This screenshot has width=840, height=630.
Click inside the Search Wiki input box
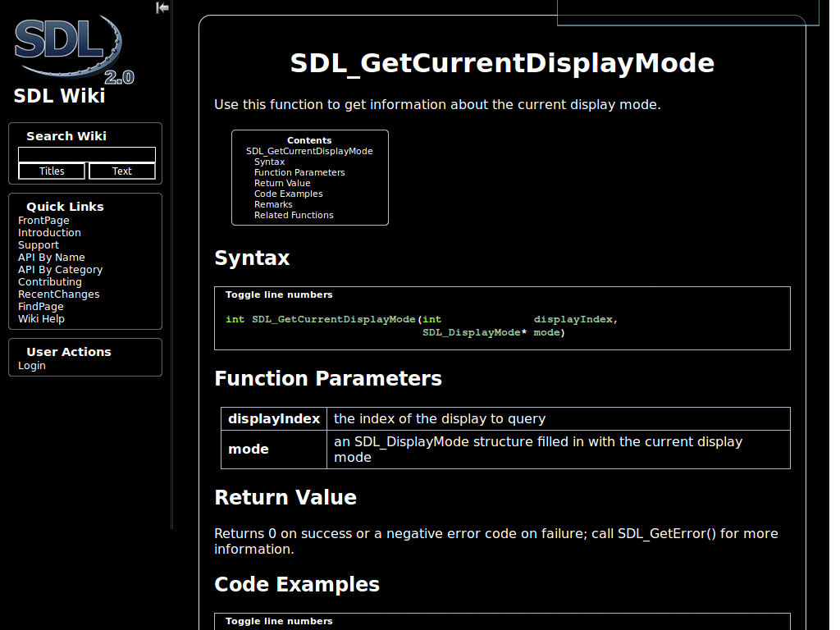(86, 154)
